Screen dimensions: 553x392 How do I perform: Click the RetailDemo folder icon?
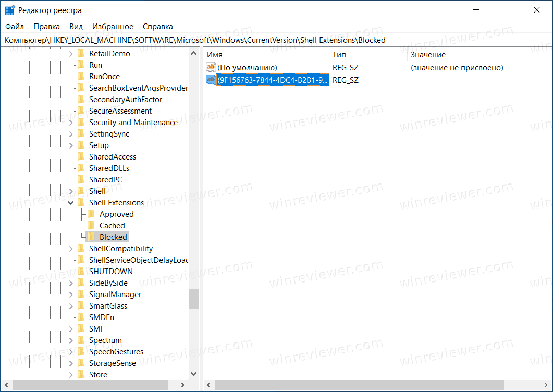tap(81, 54)
